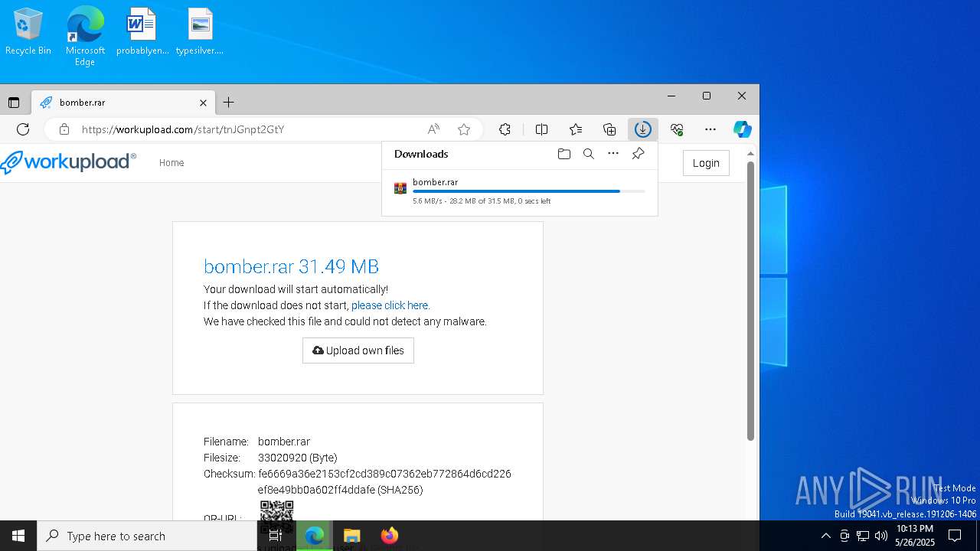Click the workupload.com address bar
The image size is (980, 551).
click(245, 129)
